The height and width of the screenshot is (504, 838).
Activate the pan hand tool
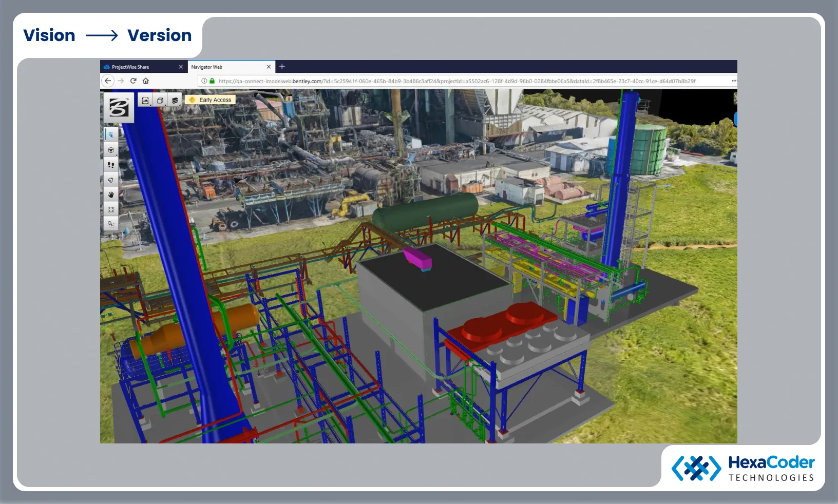[111, 194]
